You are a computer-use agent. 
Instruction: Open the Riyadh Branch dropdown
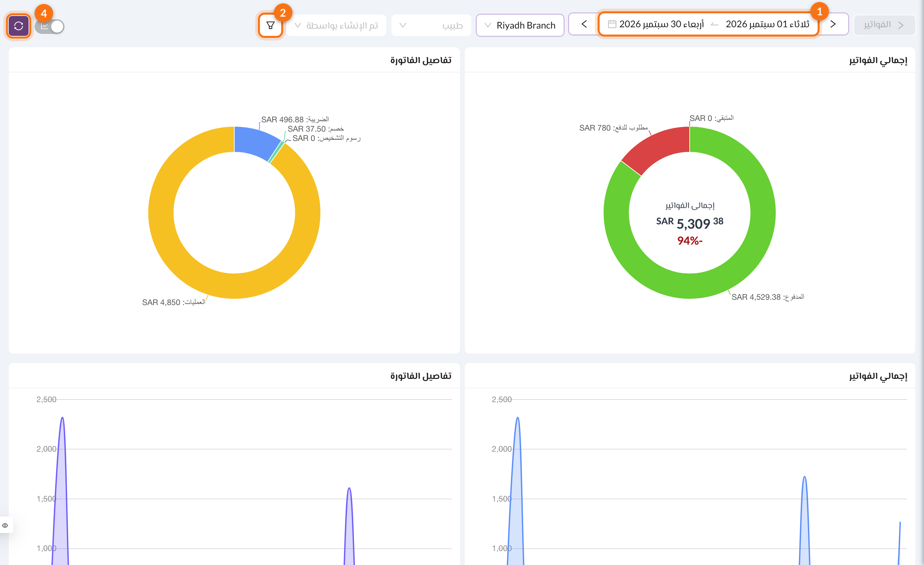coord(520,26)
